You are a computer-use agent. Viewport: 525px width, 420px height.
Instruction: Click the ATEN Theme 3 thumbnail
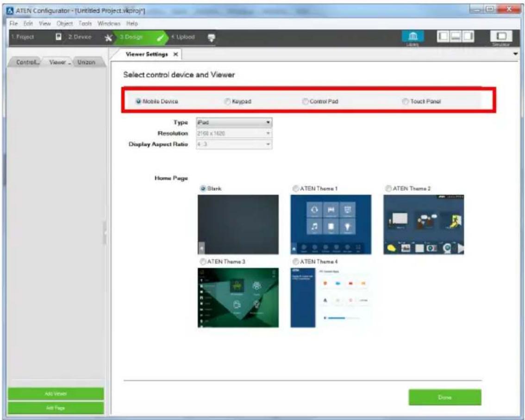click(x=238, y=297)
